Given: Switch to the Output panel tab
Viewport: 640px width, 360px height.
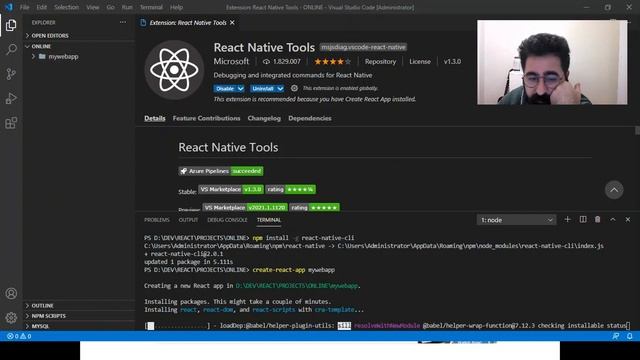Looking at the screenshot, I should pyautogui.click(x=188, y=220).
